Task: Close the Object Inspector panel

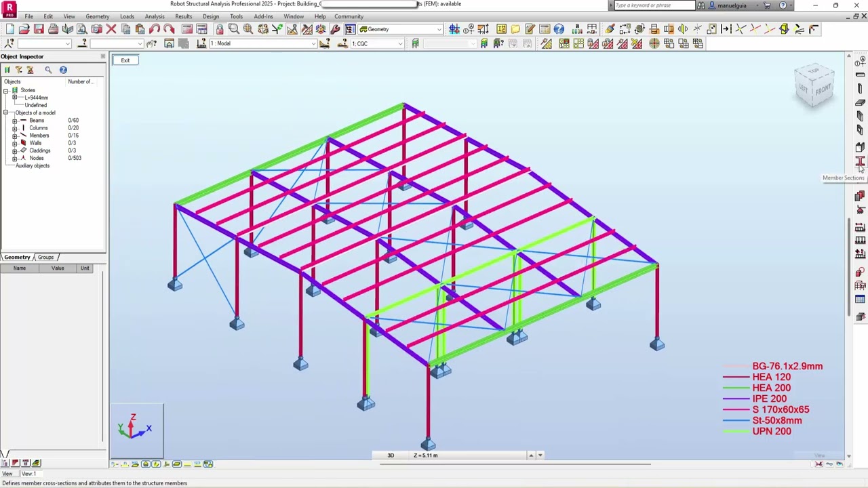Action: [x=102, y=56]
